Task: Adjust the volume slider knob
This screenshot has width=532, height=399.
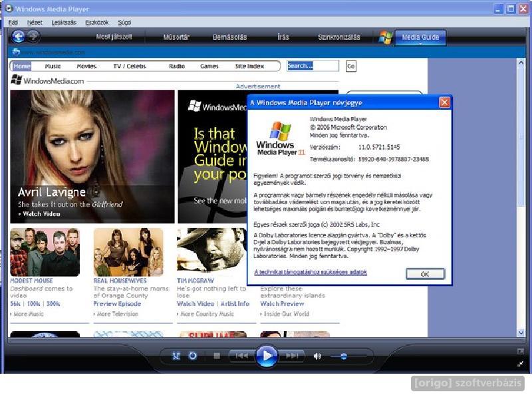Action: tap(343, 356)
